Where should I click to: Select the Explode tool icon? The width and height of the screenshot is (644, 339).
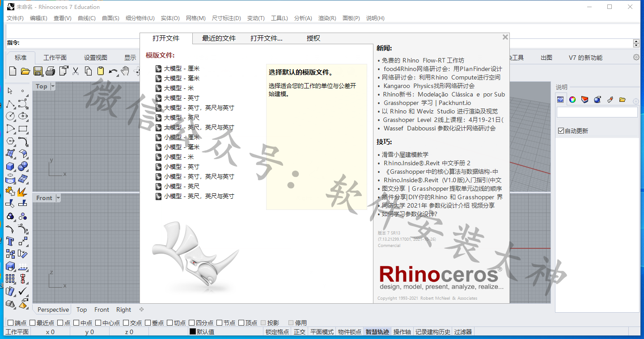23,192
